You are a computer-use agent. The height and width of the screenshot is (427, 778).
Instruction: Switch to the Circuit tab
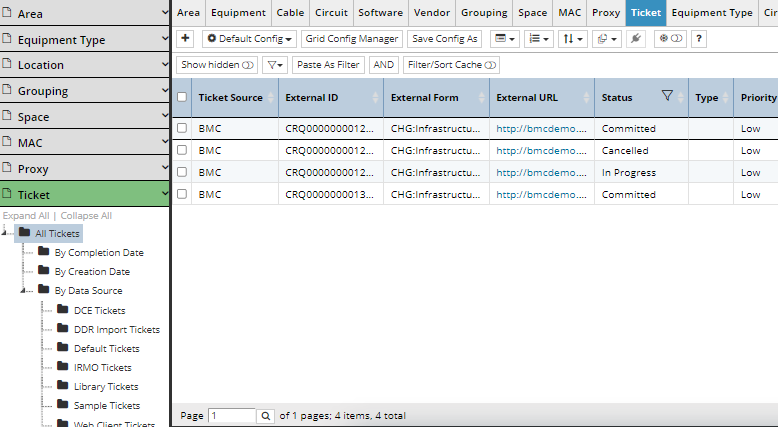(x=331, y=13)
